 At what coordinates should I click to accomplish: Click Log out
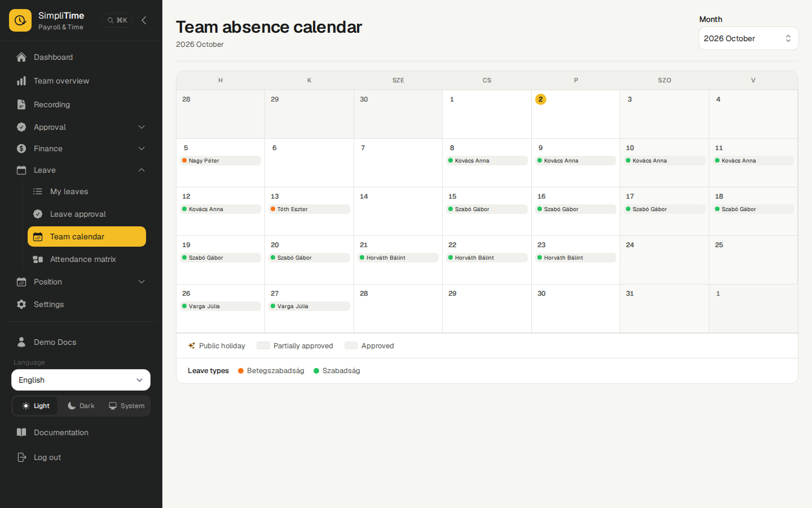point(81,457)
